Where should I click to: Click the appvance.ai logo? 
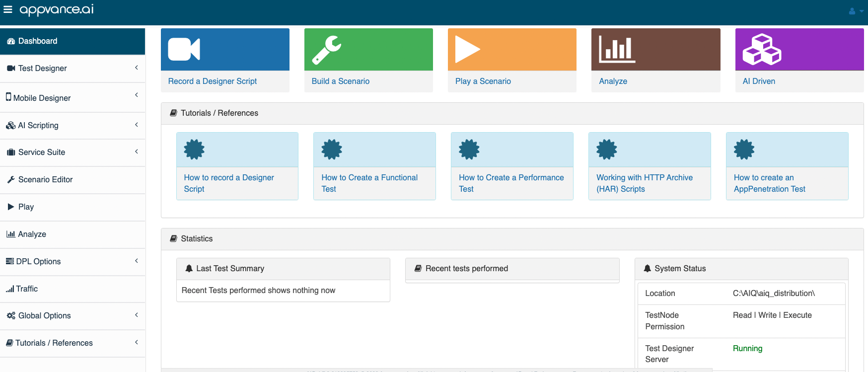[x=57, y=9]
